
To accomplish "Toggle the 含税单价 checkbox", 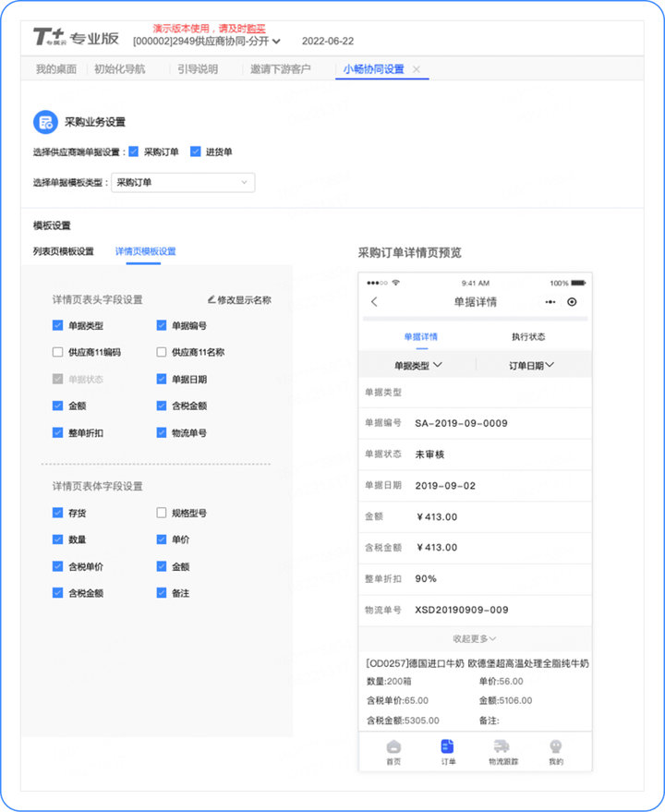I will [57, 566].
